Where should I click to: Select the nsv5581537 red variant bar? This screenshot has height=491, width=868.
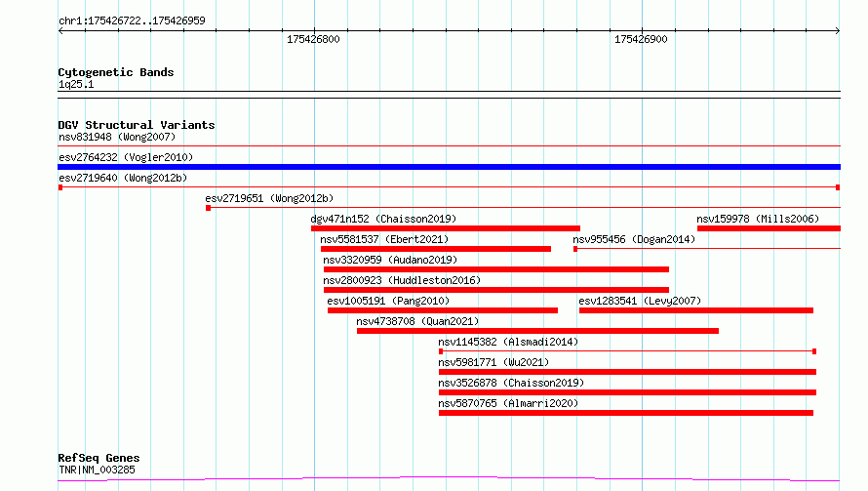(x=436, y=249)
